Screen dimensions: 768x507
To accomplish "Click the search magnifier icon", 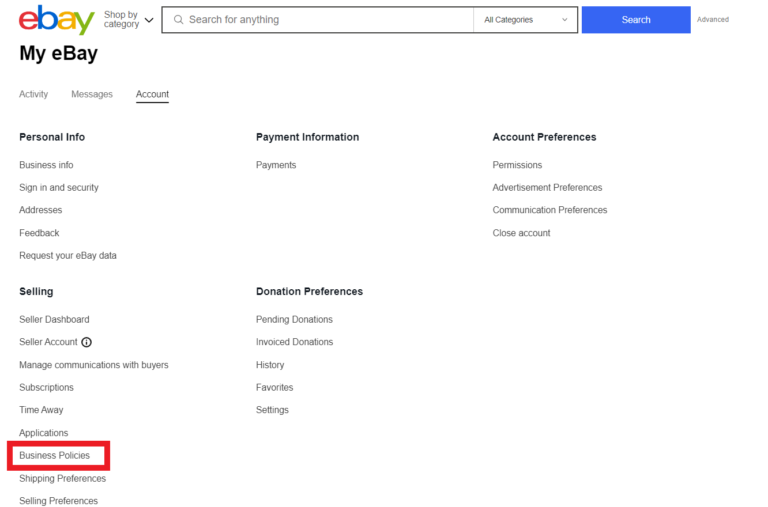I will 178,20.
